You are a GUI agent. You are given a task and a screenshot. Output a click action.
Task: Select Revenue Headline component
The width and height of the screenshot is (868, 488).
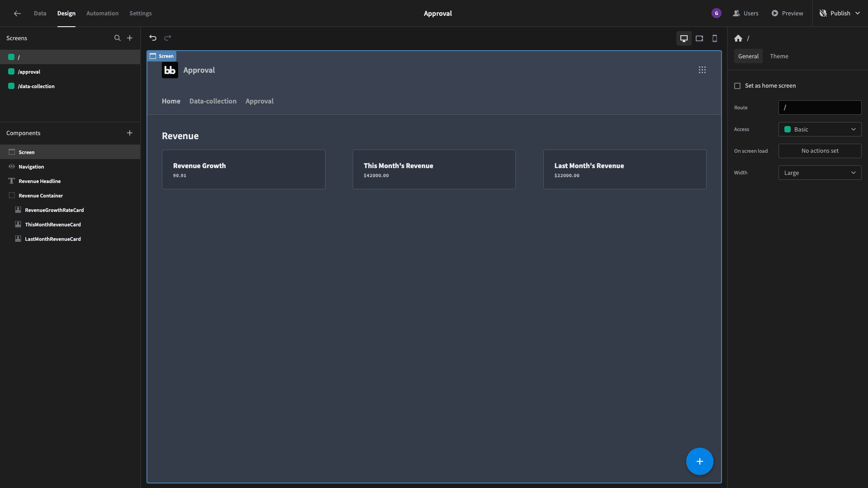point(70,181)
